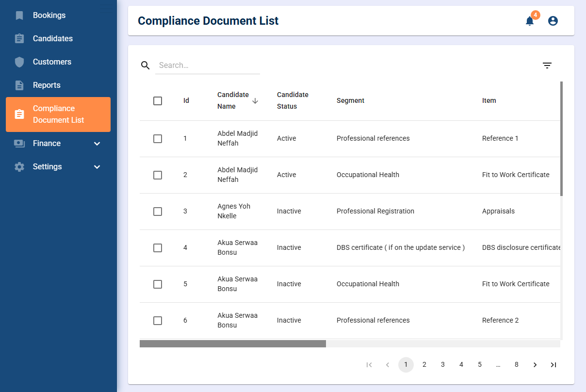Image resolution: width=586 pixels, height=392 pixels.
Task: Click DBS certificate segment cell
Action: pyautogui.click(x=401, y=248)
